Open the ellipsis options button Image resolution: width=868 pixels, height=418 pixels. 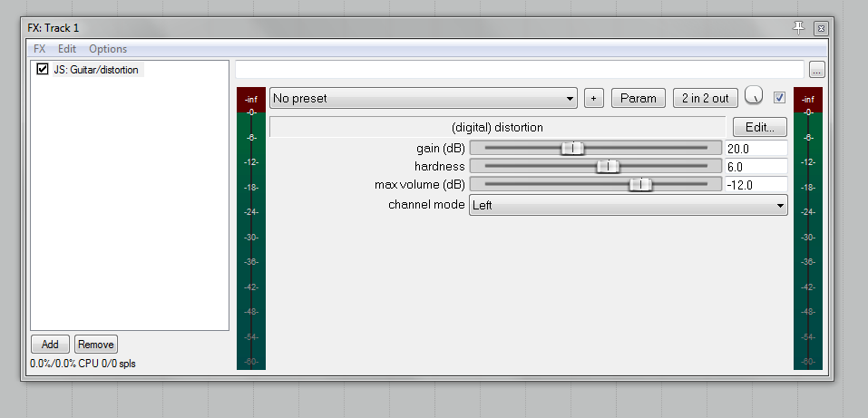click(x=817, y=70)
